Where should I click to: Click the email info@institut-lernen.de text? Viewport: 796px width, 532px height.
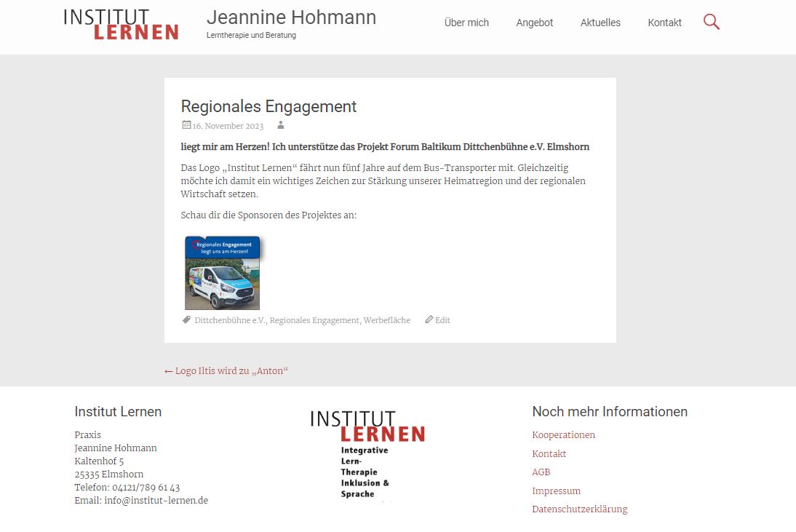coord(156,501)
